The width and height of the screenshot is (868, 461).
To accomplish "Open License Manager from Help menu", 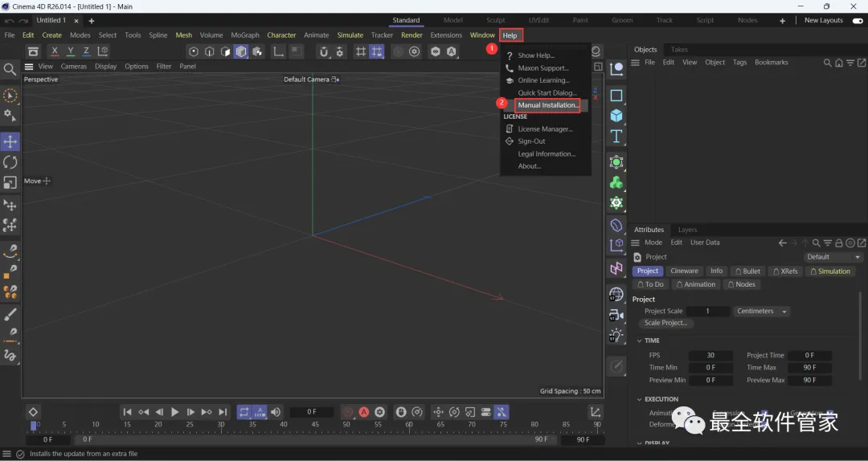I will 545,129.
